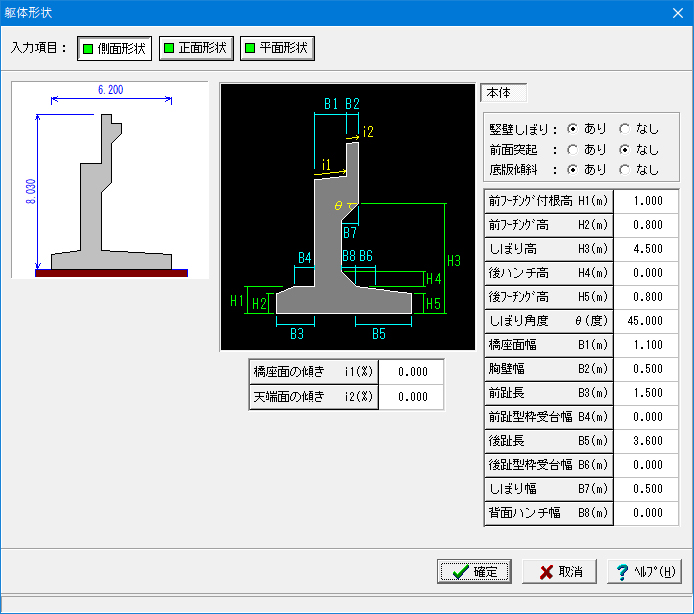
Task: Edit the B5 後趾長 value 3.600
Action: click(x=646, y=441)
